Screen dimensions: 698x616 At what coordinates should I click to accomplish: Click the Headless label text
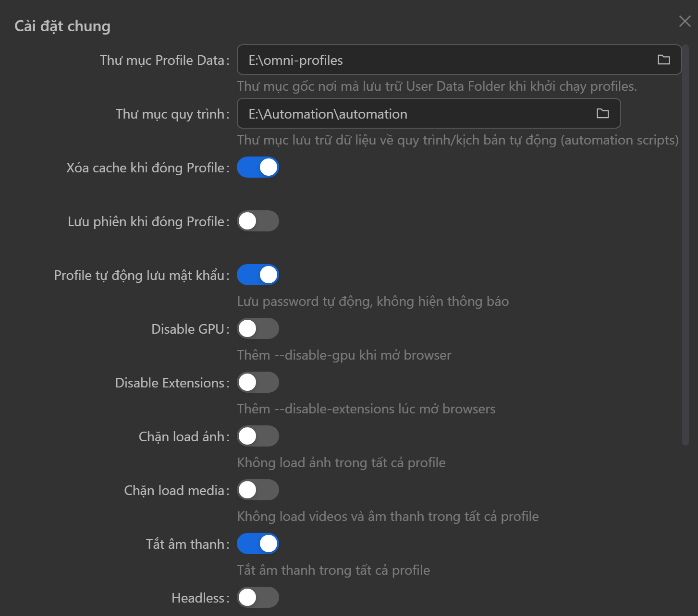pos(198,598)
